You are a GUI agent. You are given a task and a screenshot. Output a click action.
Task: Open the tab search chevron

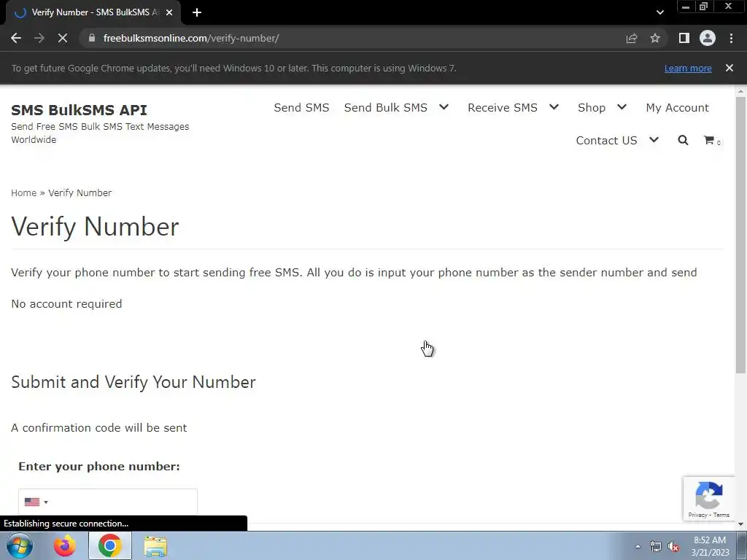659,12
